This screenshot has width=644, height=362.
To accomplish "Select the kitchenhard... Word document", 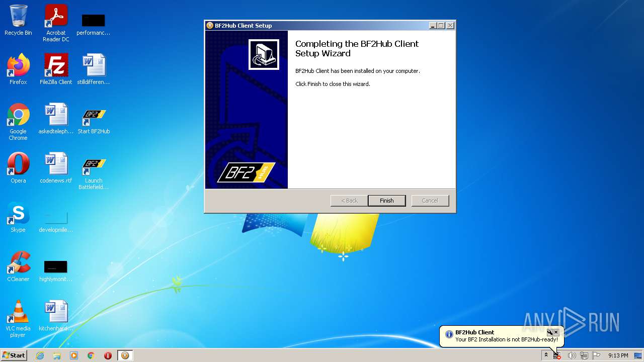I will [x=56, y=316].
